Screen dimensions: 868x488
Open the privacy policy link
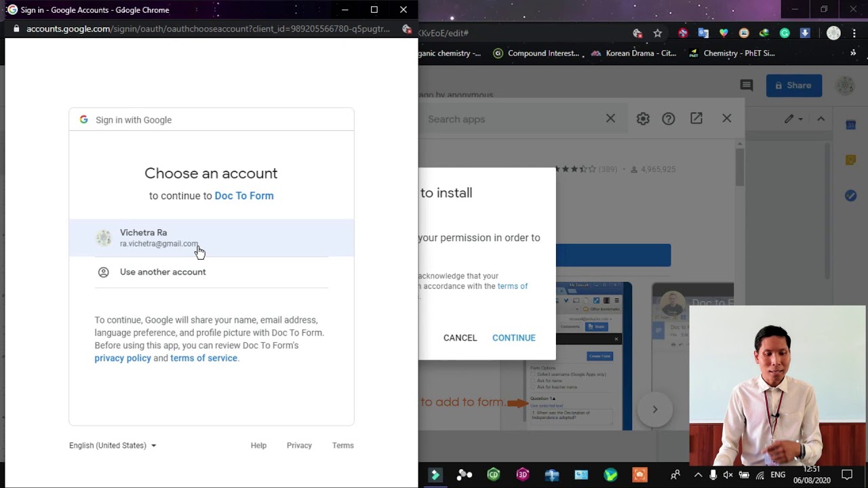(x=123, y=358)
